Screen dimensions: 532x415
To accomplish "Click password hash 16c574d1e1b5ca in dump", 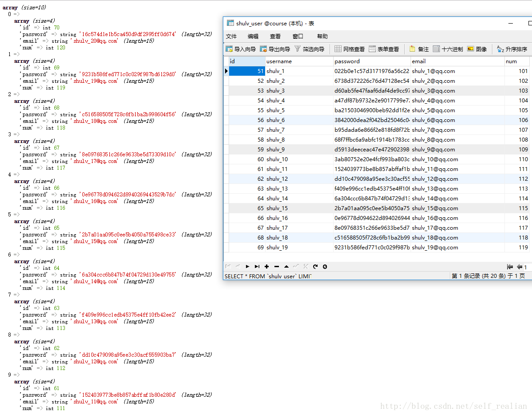I will [129, 34].
